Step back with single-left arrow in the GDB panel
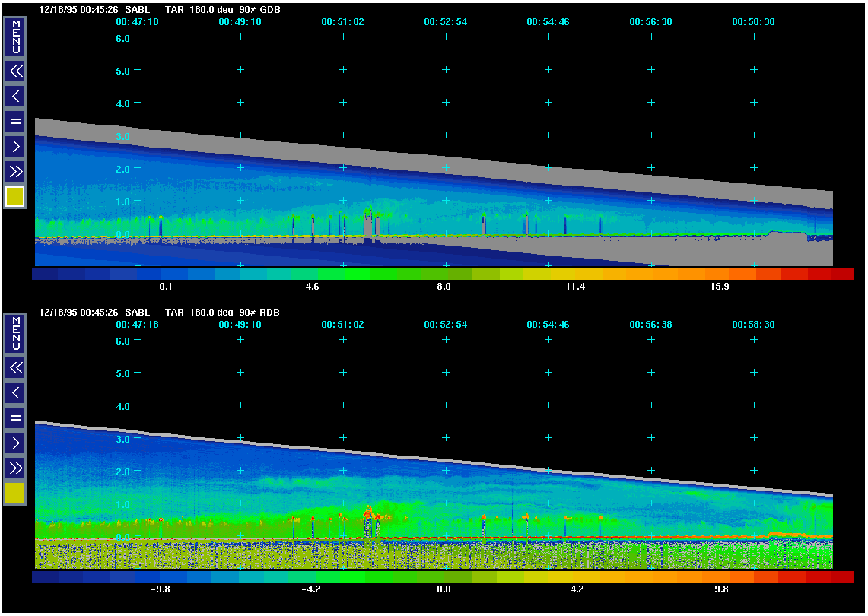 coord(15,97)
